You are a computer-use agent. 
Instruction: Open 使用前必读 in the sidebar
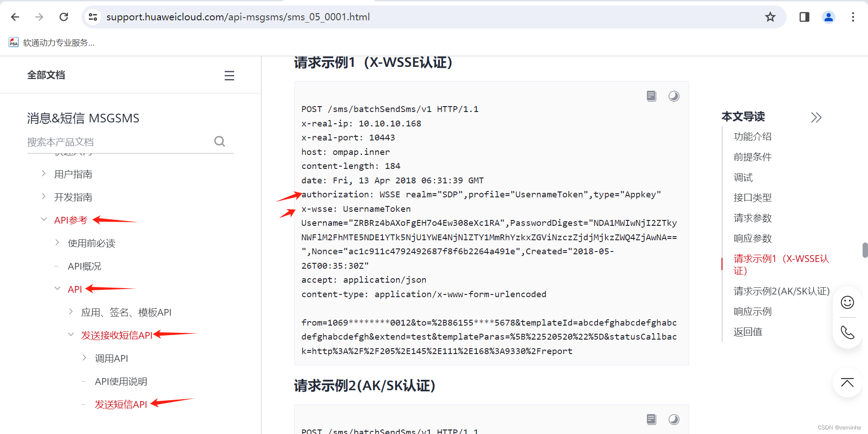pos(92,243)
